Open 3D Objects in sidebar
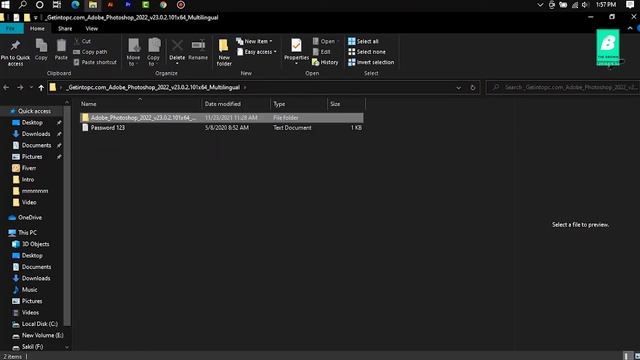The width and height of the screenshot is (640, 360). [36, 244]
